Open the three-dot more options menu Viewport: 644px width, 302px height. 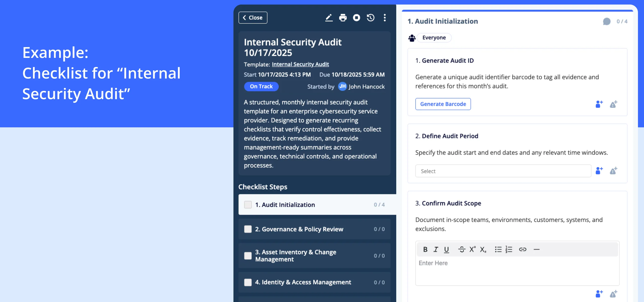(385, 18)
